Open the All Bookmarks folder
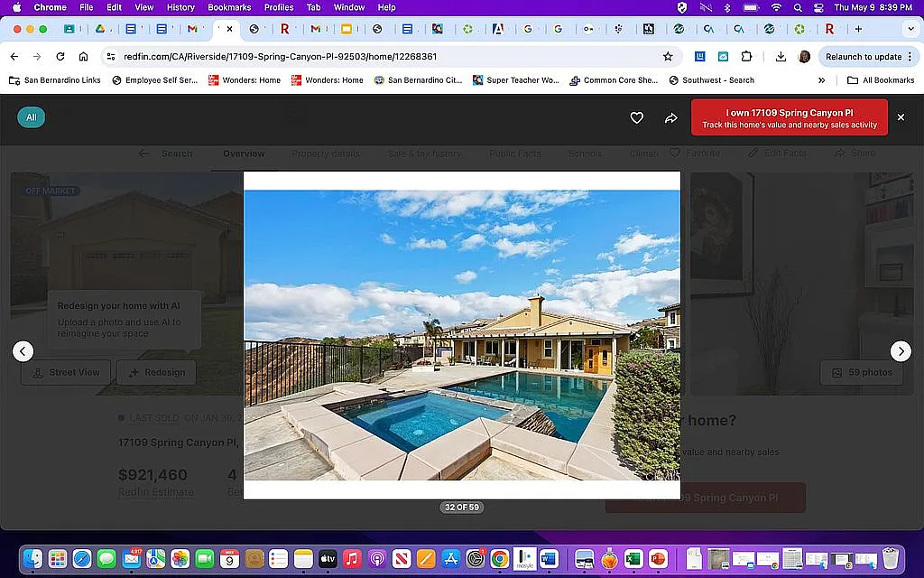 881,80
